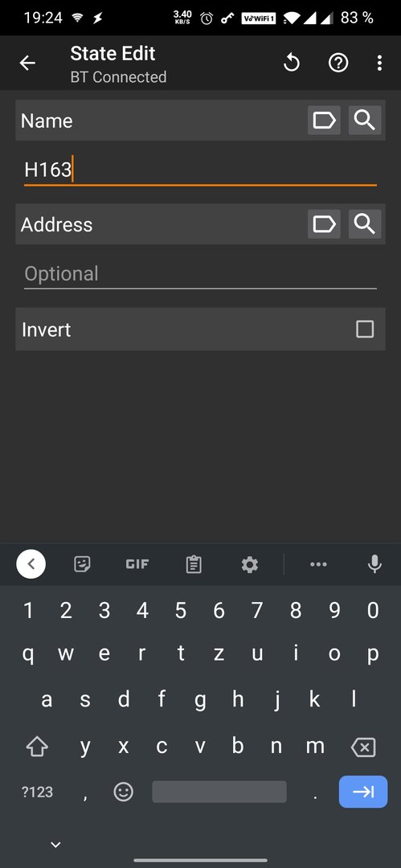401x868 pixels.
Task: Tap the magnifier search icon in Name row
Action: click(x=365, y=120)
